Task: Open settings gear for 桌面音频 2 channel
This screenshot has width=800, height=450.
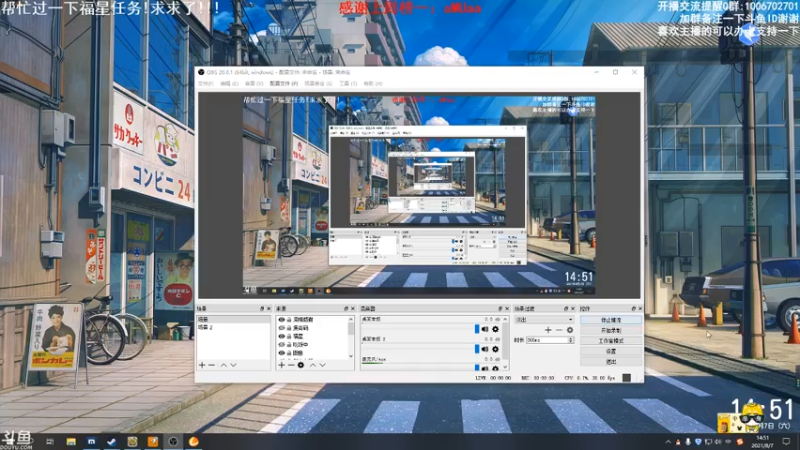Action: (x=495, y=349)
